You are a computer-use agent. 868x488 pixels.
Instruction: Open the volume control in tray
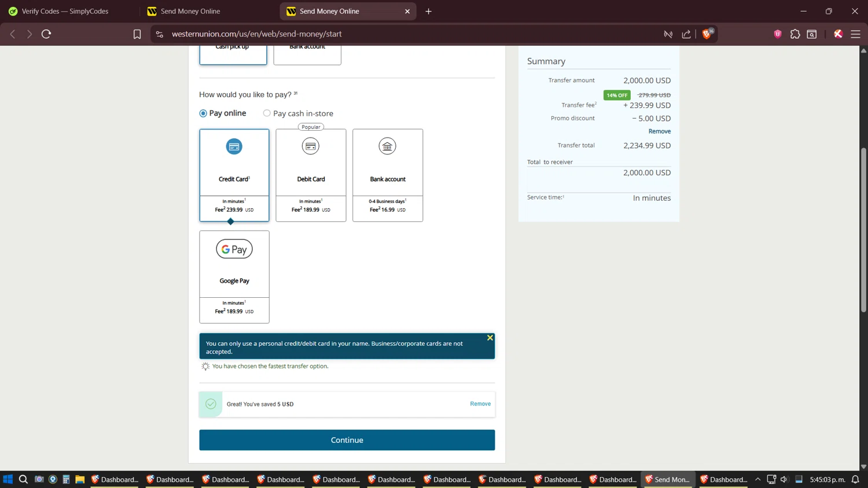(784, 479)
